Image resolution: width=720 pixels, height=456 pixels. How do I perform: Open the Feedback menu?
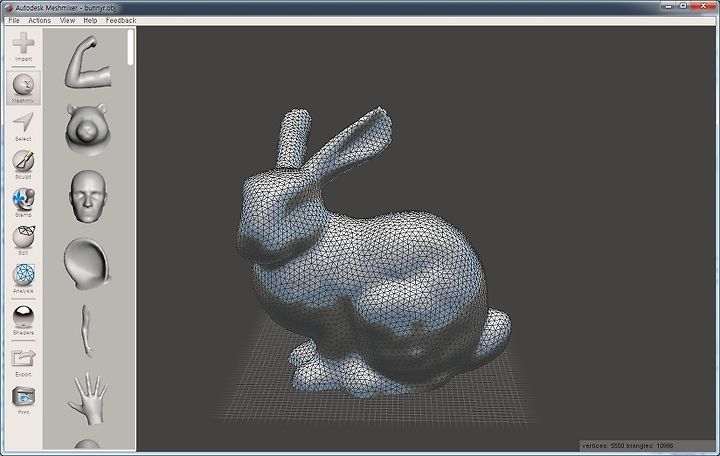[121, 20]
